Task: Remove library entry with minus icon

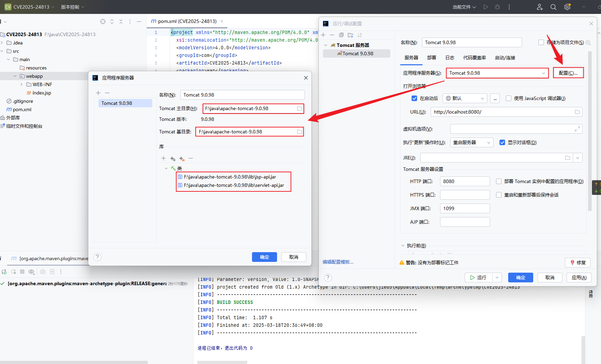Action: [x=190, y=158]
